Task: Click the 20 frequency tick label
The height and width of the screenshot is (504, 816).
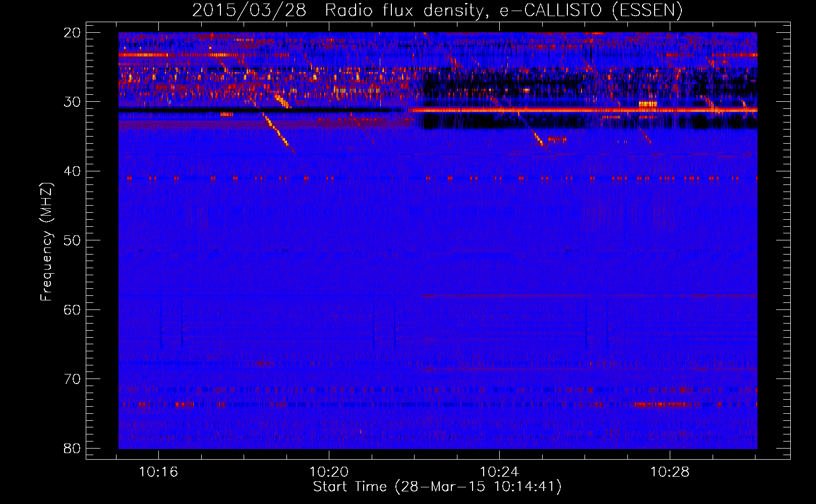Action: (x=72, y=33)
